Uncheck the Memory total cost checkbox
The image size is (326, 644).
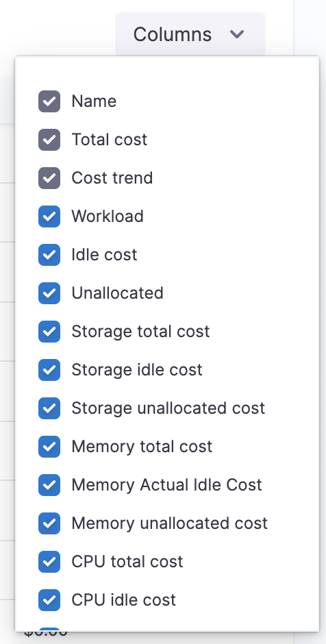point(49,447)
